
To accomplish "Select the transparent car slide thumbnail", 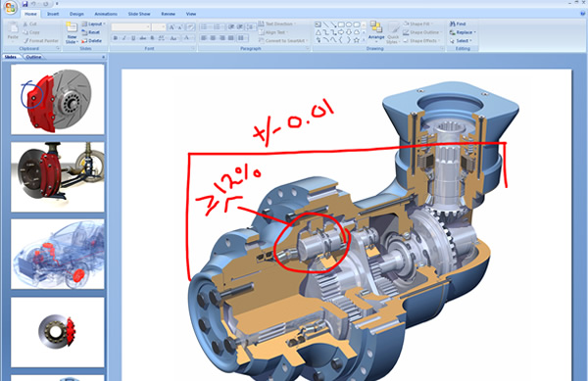I will click(58, 254).
